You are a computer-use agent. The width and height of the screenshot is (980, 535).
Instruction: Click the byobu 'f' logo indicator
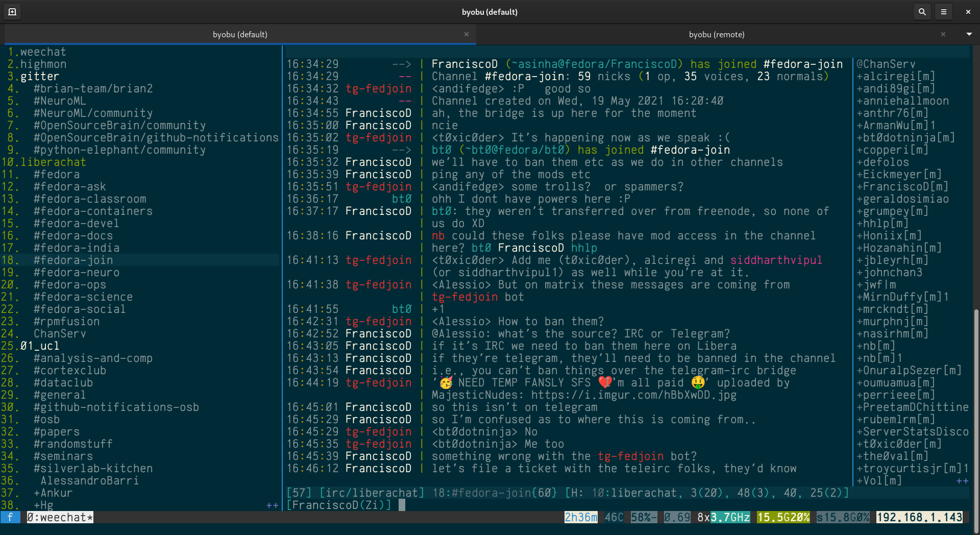click(10, 518)
